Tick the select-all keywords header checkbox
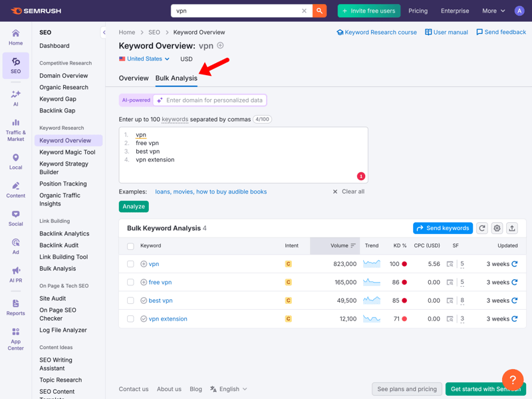The width and height of the screenshot is (532, 399). (130, 246)
